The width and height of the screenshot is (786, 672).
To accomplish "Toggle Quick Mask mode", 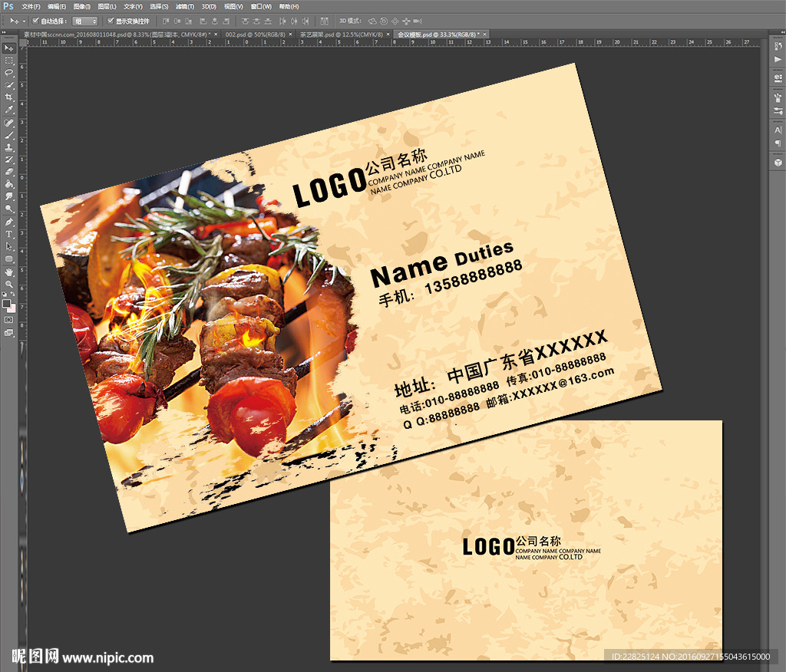I will coord(8,319).
